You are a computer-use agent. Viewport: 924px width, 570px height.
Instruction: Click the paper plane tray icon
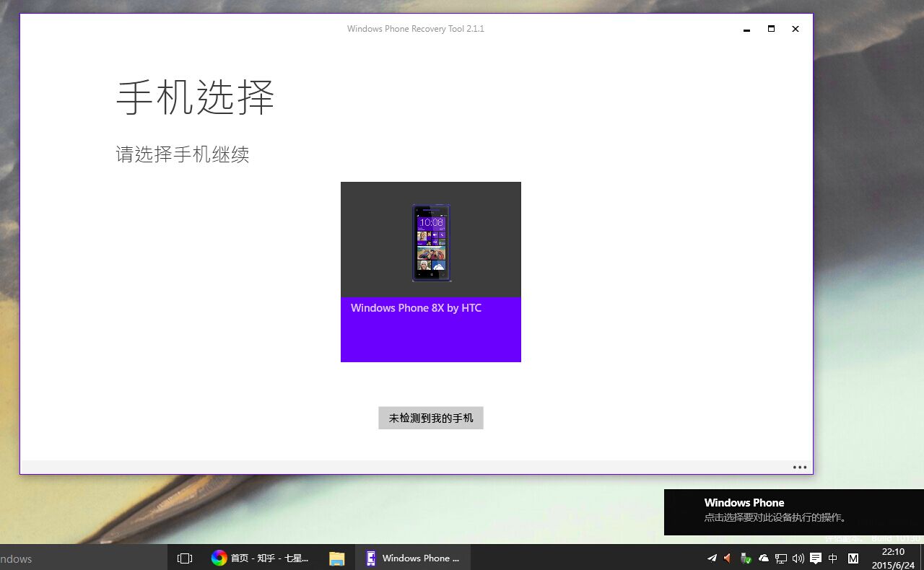point(712,558)
